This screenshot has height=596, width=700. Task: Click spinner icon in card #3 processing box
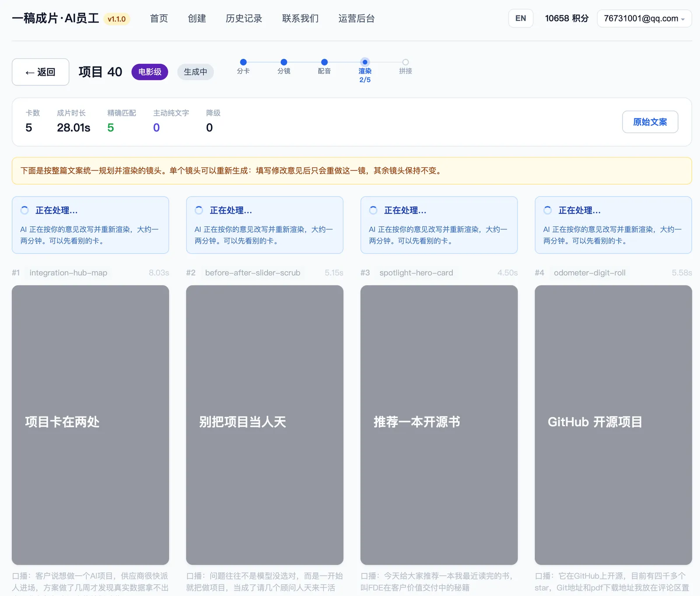373,210
